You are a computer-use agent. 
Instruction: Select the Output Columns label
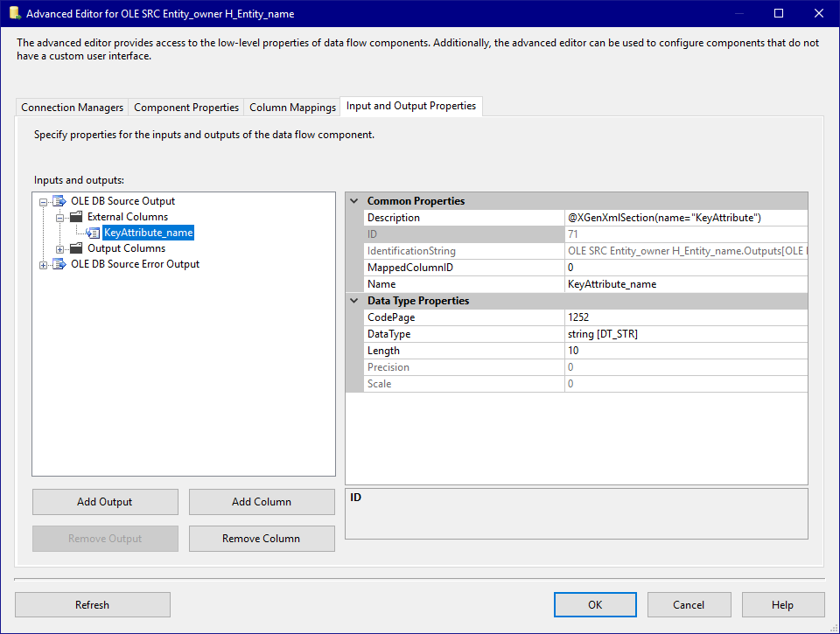tap(126, 248)
